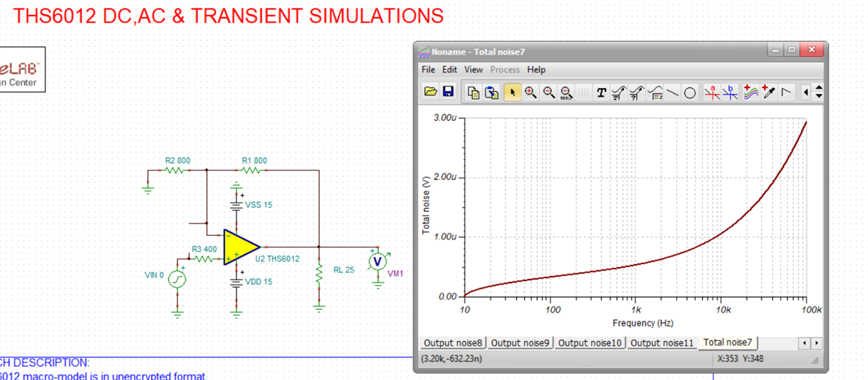Select the Text tool T icon

tap(601, 93)
